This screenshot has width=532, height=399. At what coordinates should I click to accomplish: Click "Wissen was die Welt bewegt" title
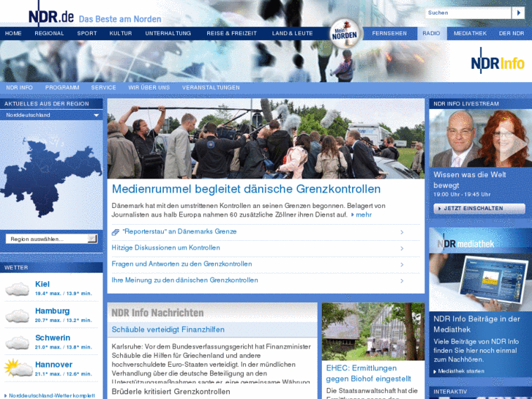469,180
